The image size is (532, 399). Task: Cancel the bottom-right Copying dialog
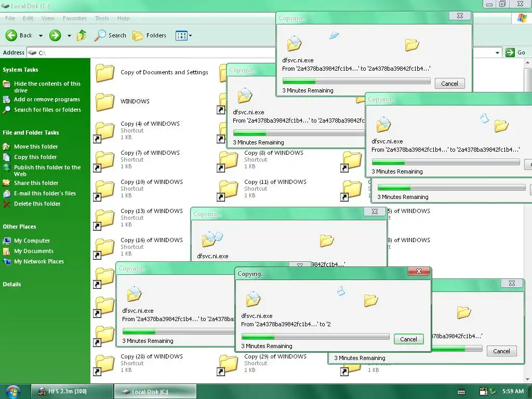click(501, 351)
